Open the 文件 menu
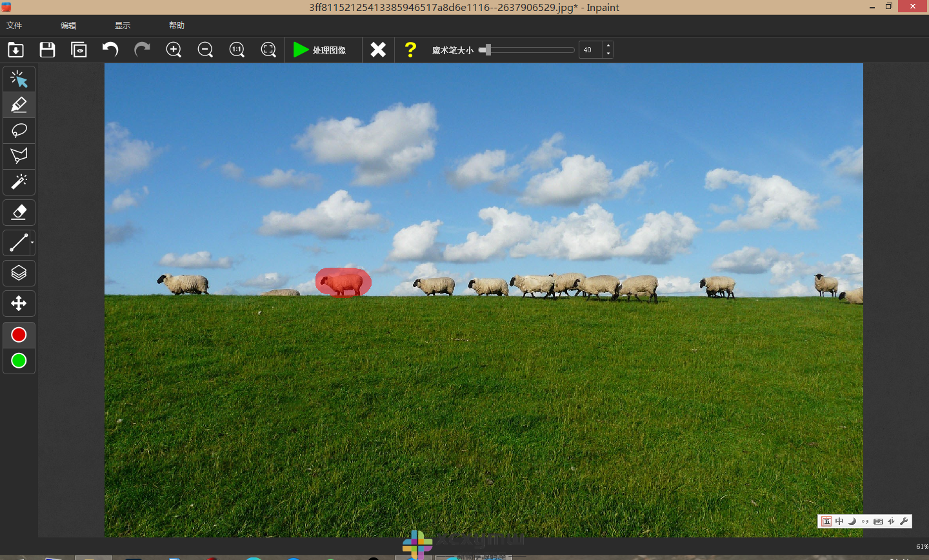The height and width of the screenshot is (560, 929). (x=14, y=25)
